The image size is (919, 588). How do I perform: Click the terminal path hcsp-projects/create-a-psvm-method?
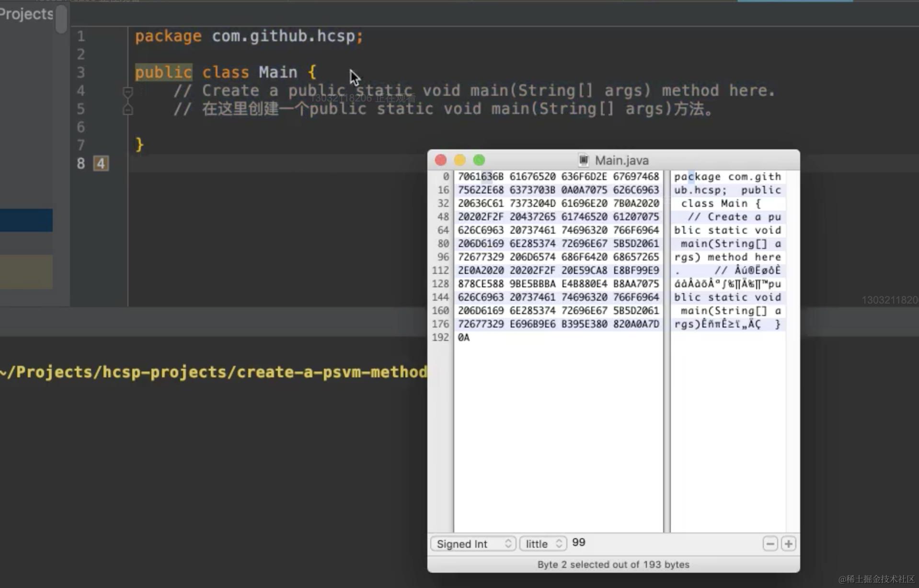pos(264,372)
